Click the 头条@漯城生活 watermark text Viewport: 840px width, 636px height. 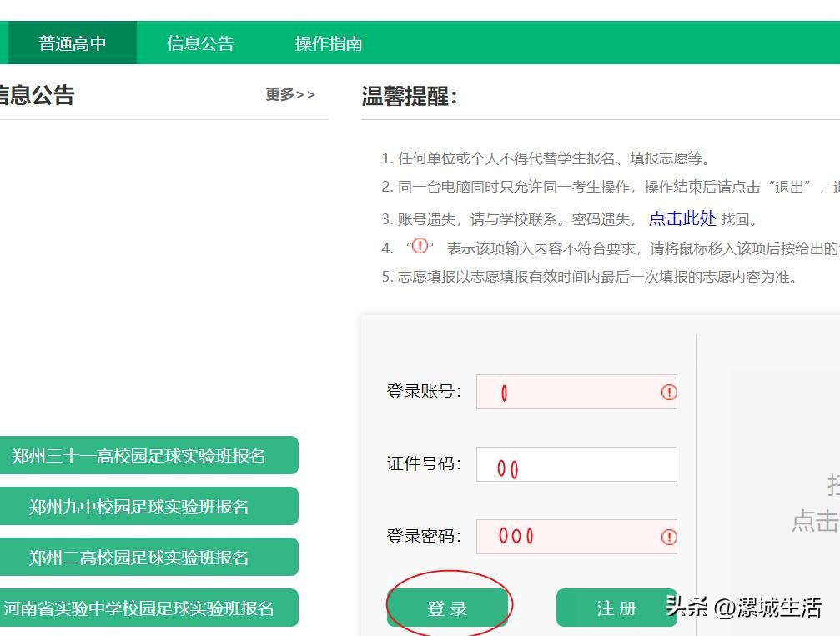[742, 607]
